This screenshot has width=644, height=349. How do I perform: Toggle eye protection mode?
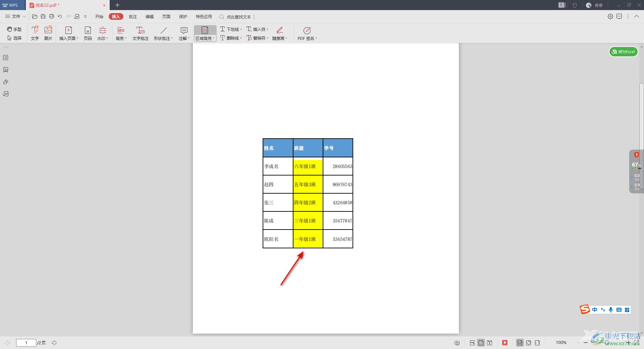[457, 343]
